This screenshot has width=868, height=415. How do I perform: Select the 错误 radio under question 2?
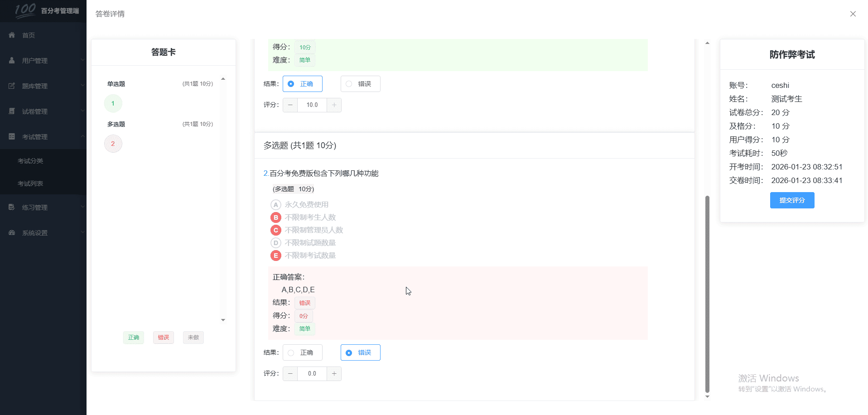(360, 352)
